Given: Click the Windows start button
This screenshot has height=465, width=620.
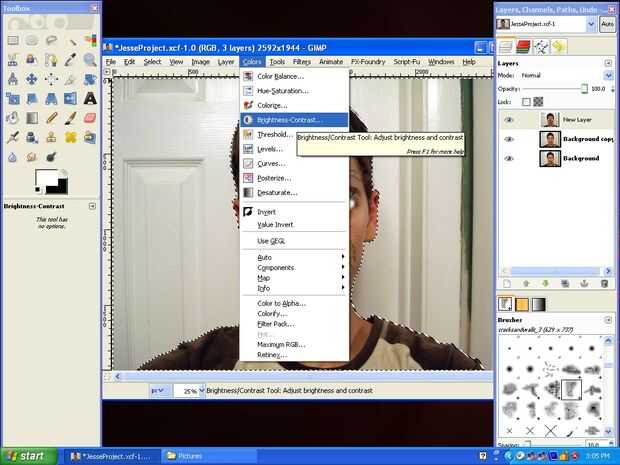Looking at the screenshot, I should [29, 456].
